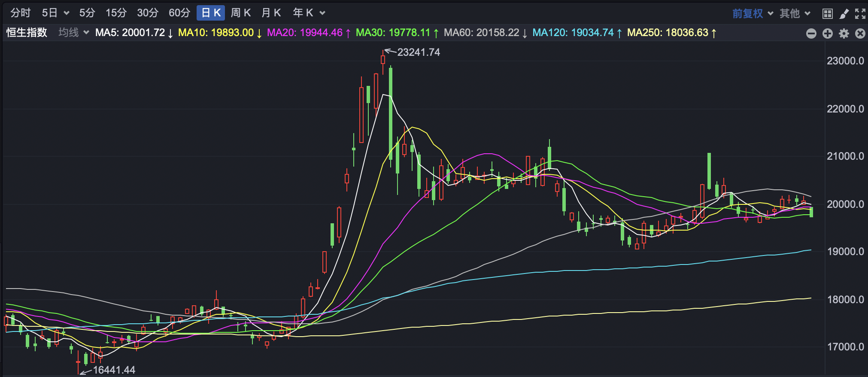Remove the indicator with the X icon

click(x=860, y=33)
